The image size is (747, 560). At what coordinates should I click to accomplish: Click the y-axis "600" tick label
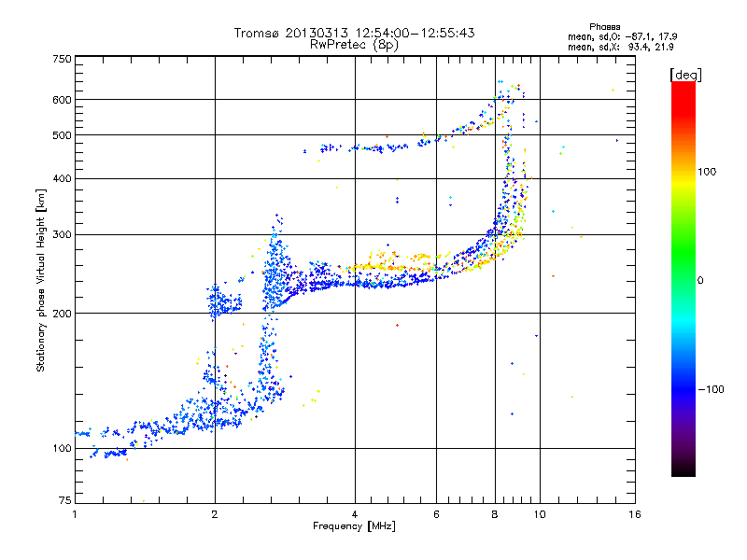tap(62, 100)
